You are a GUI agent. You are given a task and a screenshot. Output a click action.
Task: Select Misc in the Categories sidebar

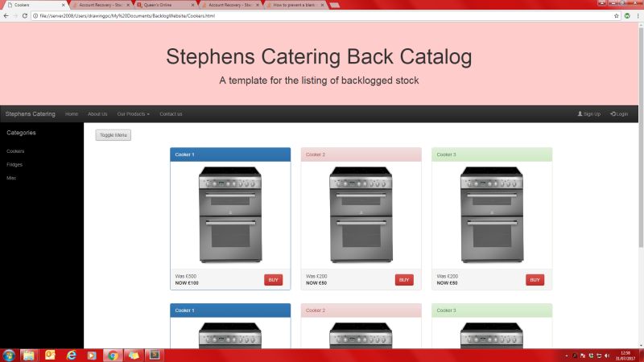[x=11, y=178]
